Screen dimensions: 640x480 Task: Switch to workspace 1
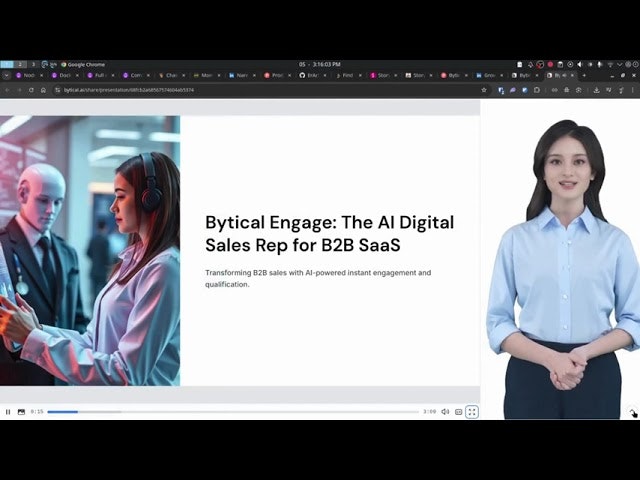(x=7, y=64)
